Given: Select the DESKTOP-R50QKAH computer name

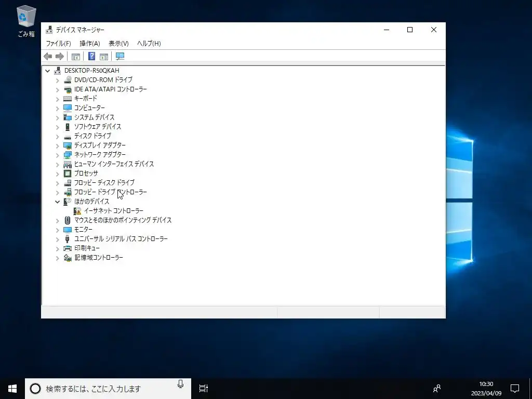Looking at the screenshot, I should point(91,71).
